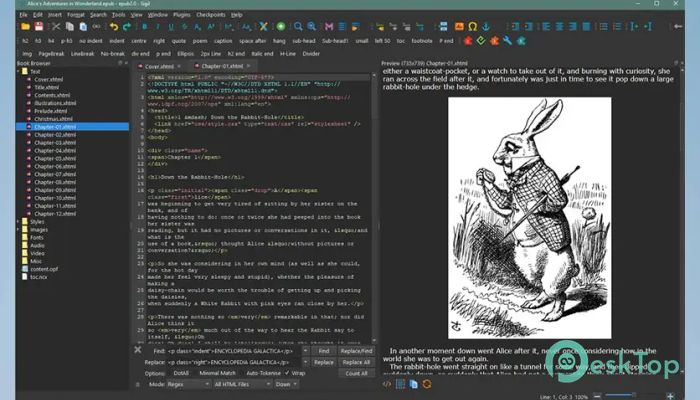Insert a special character (omega icon)

pyautogui.click(x=472, y=27)
